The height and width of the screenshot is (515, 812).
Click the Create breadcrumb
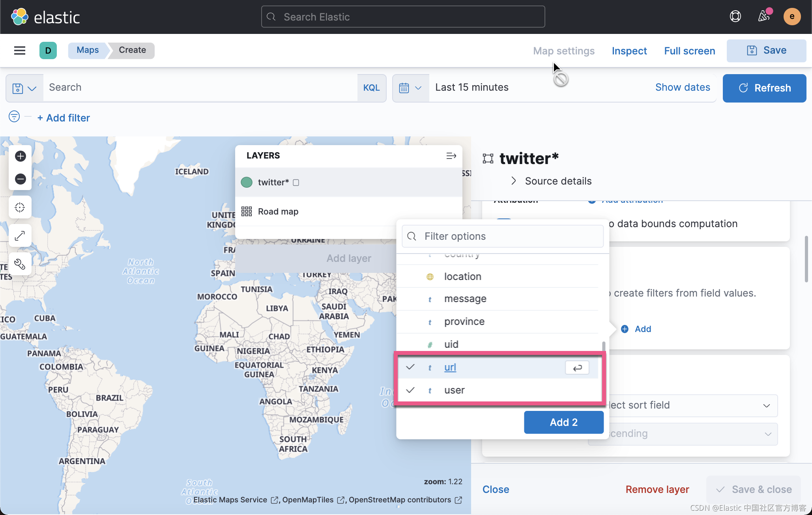click(x=132, y=50)
